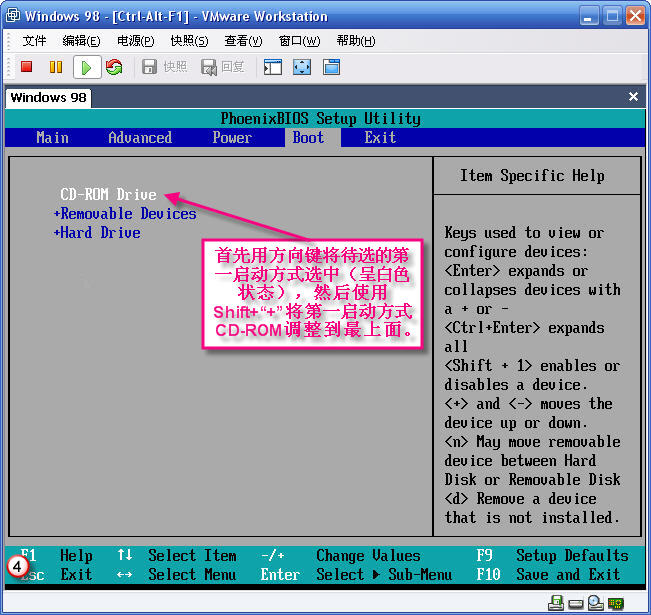Open the 帮助(H) help menu
The height and width of the screenshot is (615, 651).
point(355,41)
